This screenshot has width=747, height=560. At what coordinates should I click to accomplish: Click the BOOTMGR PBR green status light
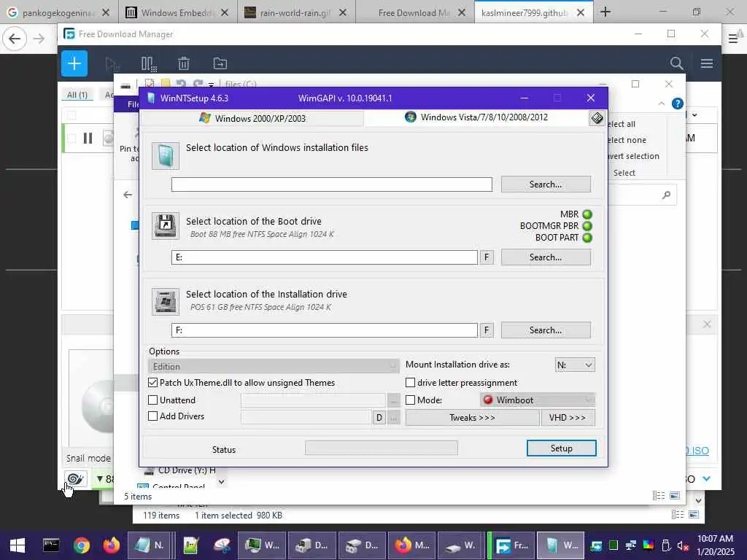(587, 226)
